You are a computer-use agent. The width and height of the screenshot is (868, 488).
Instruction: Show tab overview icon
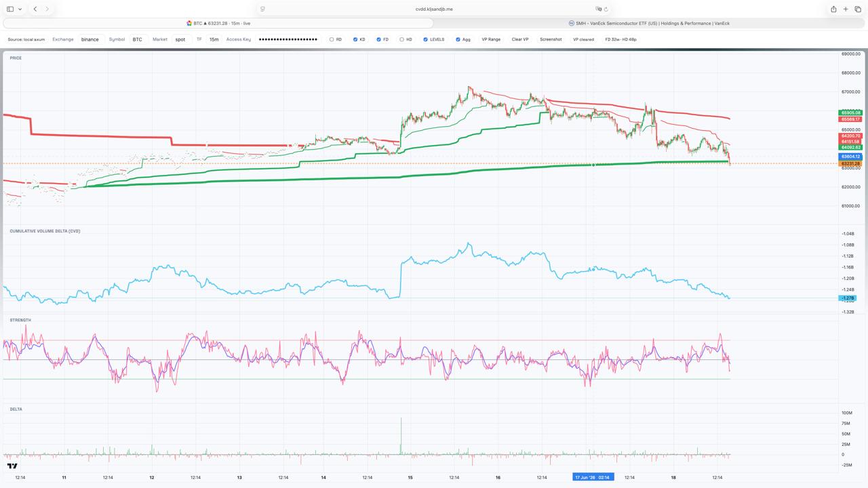coord(858,9)
